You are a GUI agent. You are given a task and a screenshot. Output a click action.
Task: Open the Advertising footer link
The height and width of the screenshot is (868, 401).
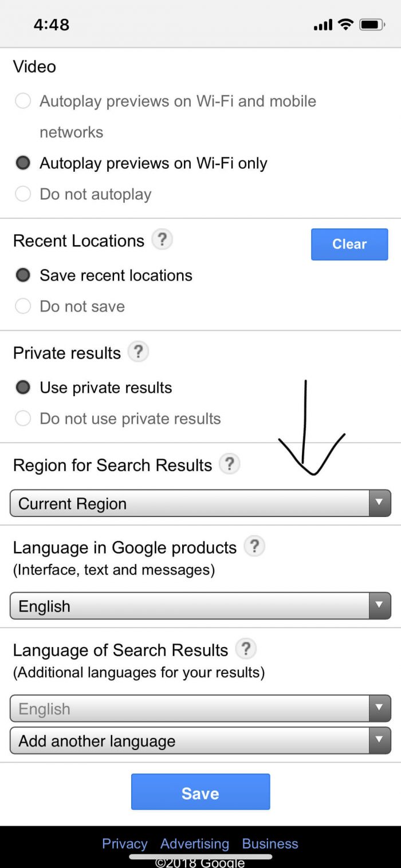point(195,843)
